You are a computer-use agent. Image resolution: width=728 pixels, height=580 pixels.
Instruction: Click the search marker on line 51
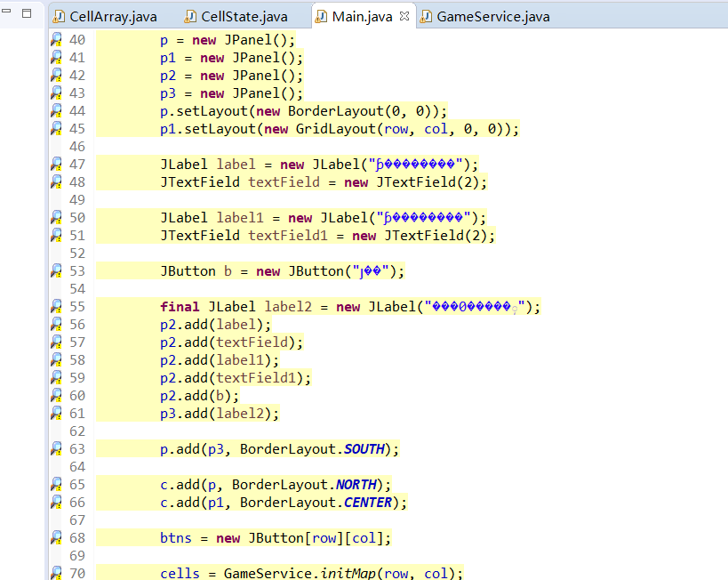pyautogui.click(x=56, y=235)
